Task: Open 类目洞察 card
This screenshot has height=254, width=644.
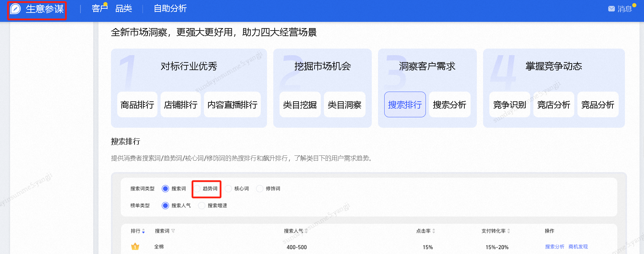Action: pos(345,104)
